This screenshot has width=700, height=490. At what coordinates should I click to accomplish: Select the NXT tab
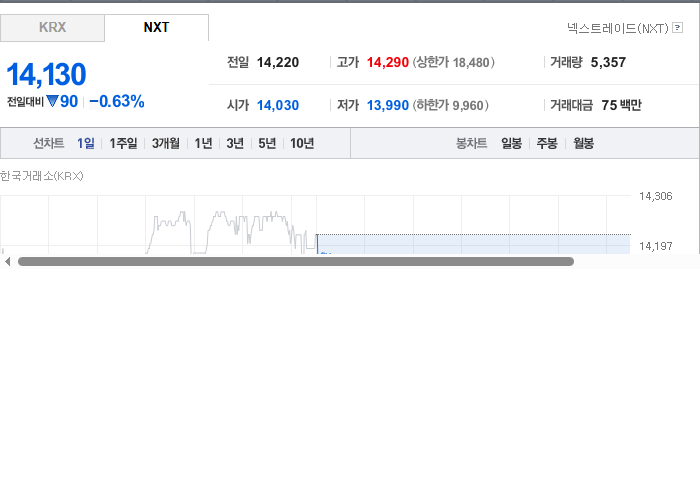coord(156,28)
